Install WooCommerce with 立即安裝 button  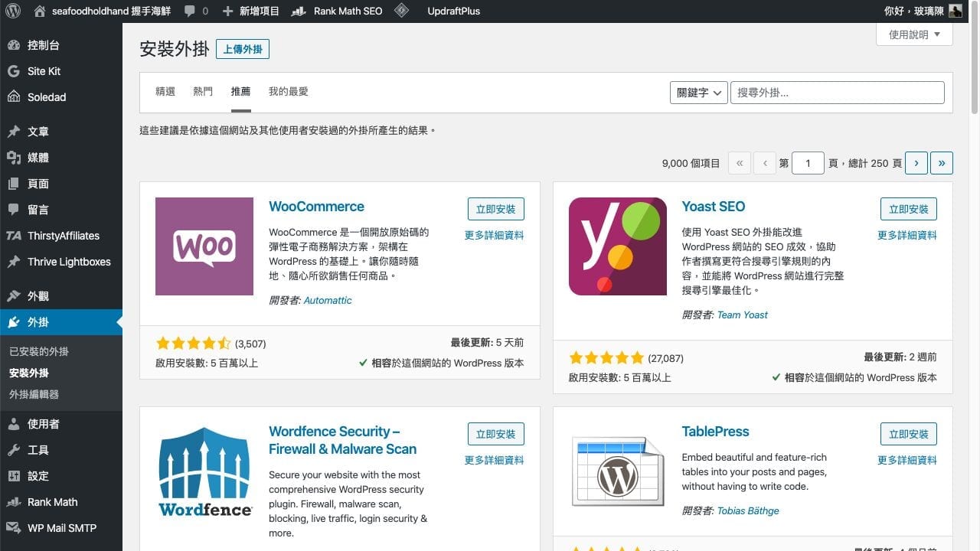(495, 208)
